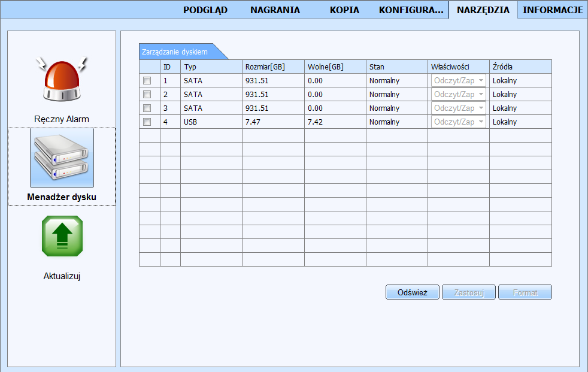Select the NARZĘDZIA tab

[483, 10]
